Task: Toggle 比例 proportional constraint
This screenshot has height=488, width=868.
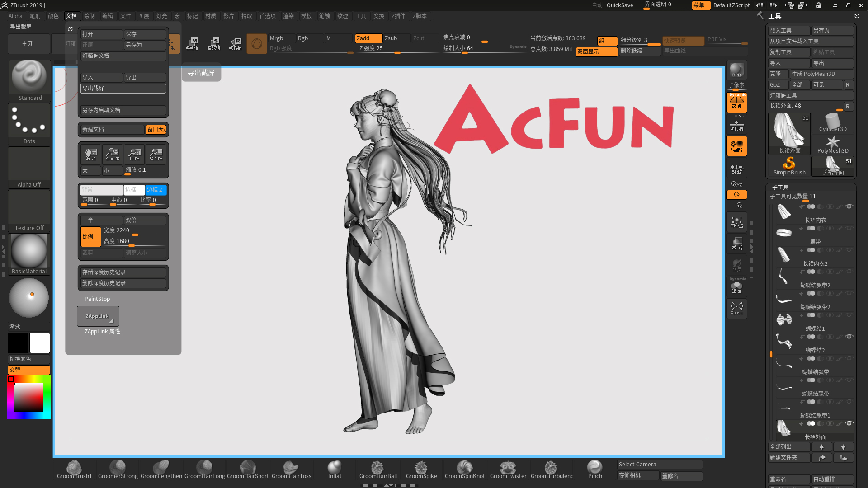Action: click(x=91, y=237)
